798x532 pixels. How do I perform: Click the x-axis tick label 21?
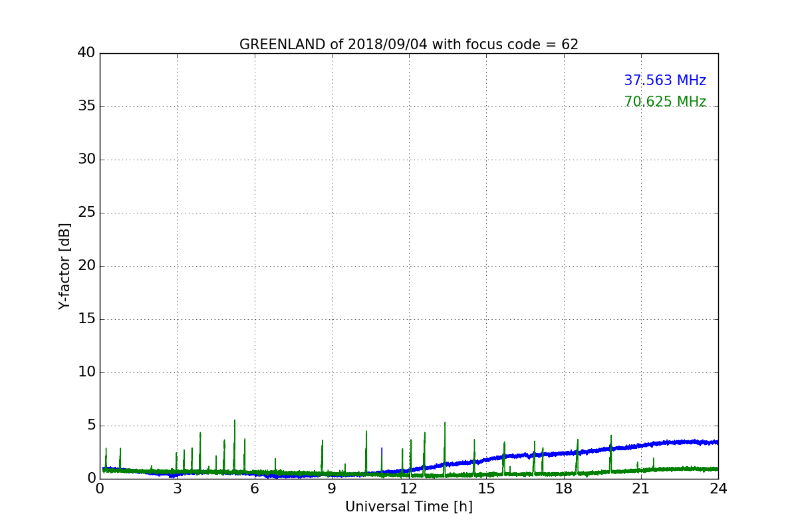tap(641, 488)
